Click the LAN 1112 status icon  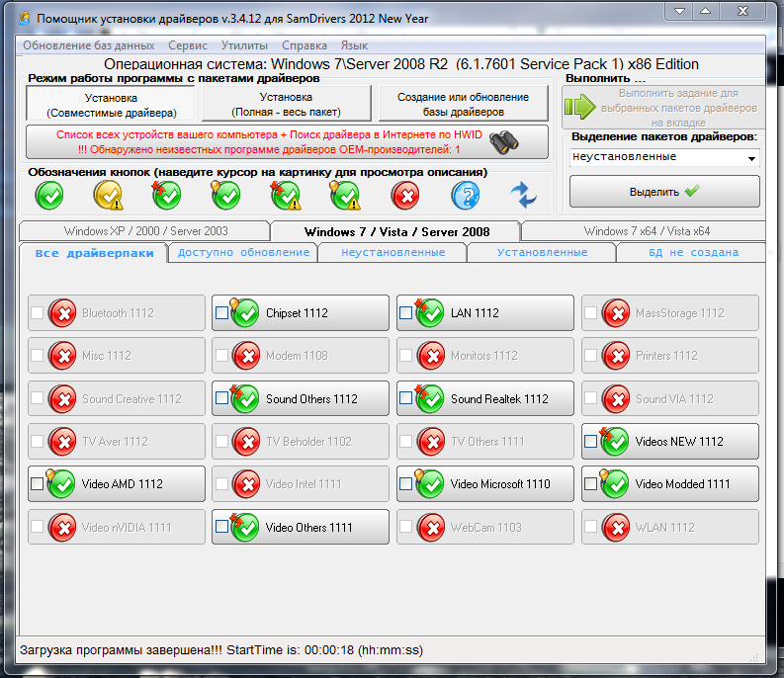pyautogui.click(x=429, y=312)
